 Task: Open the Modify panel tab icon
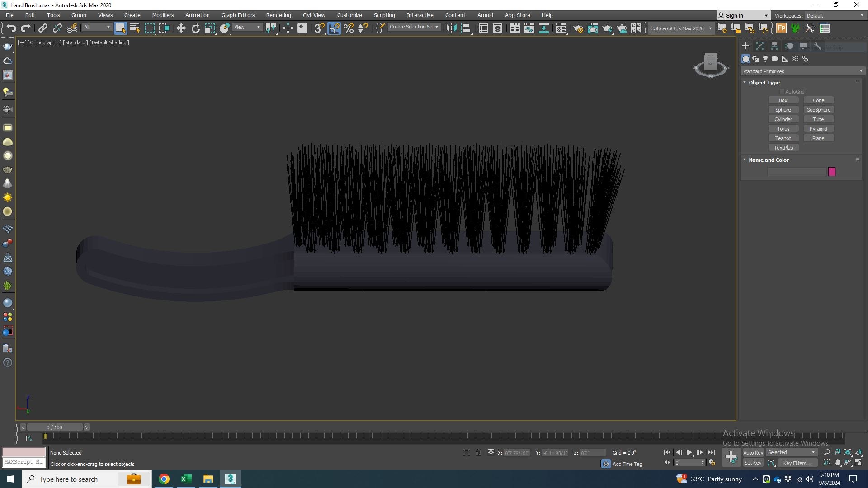pos(760,46)
